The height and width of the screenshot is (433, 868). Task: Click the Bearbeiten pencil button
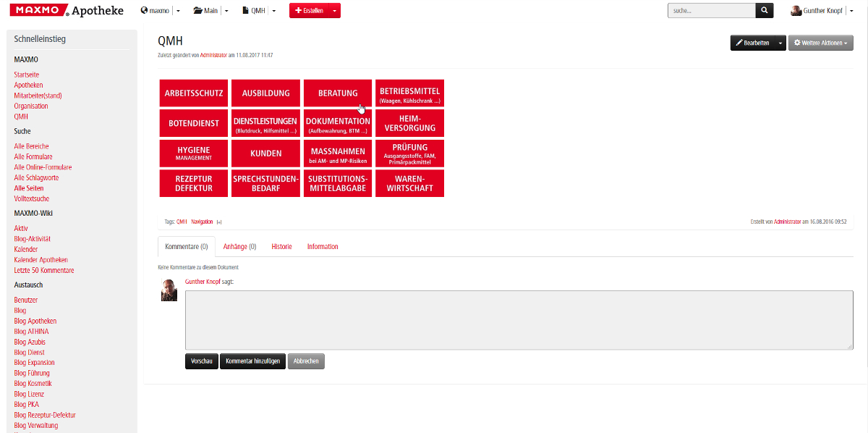(752, 43)
